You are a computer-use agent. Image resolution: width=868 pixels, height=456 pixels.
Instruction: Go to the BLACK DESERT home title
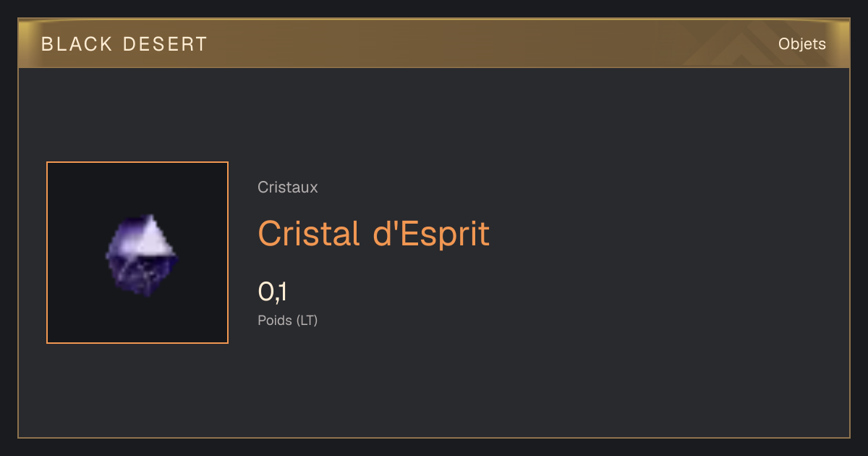(x=124, y=44)
